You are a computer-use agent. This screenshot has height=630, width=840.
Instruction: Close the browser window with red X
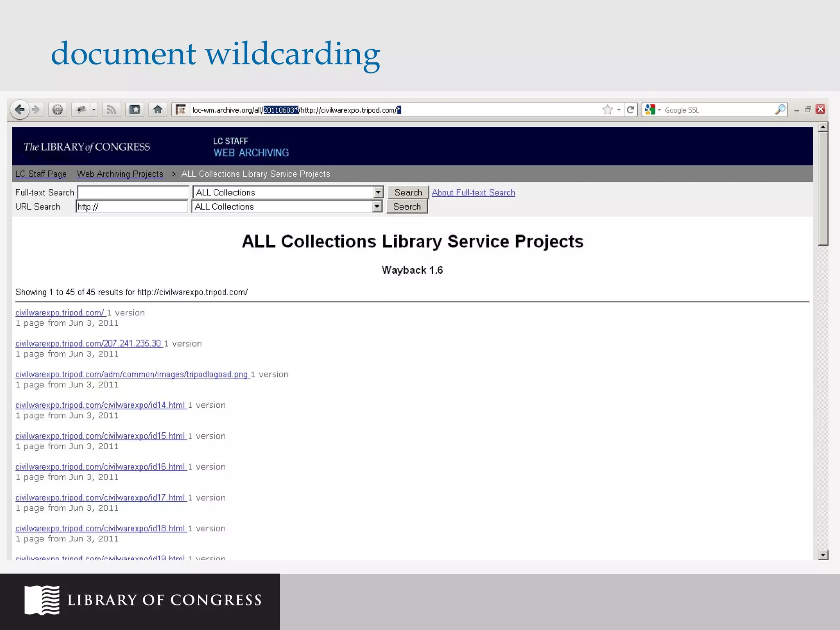click(x=820, y=109)
